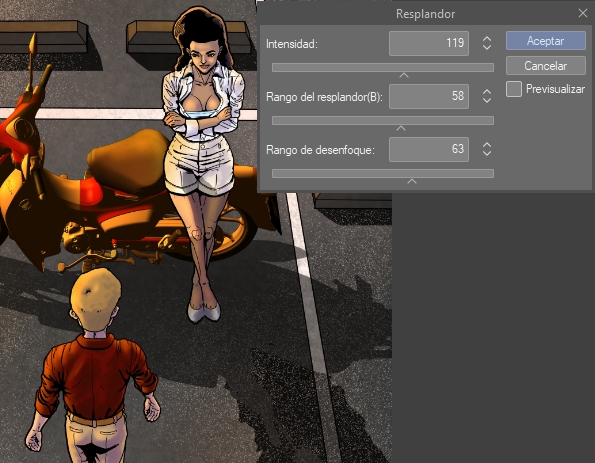Increase Rango de desenfoque value
Screen dimensions: 595x463
click(487, 145)
